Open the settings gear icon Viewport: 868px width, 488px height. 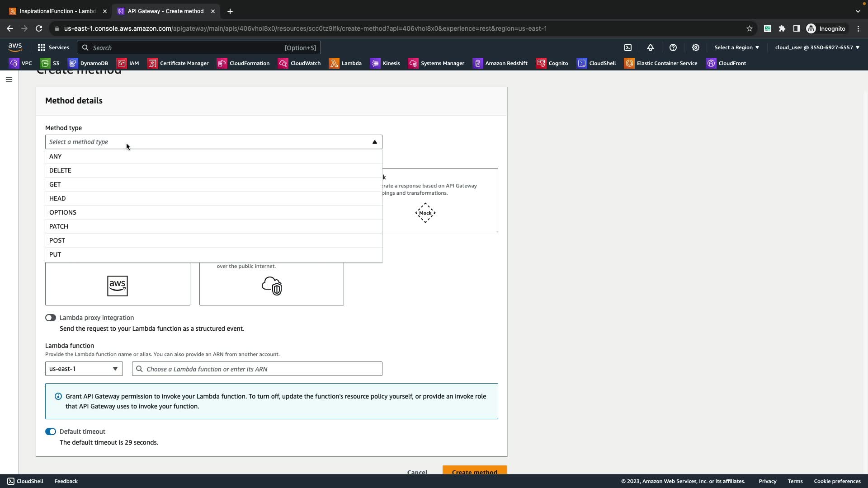696,47
